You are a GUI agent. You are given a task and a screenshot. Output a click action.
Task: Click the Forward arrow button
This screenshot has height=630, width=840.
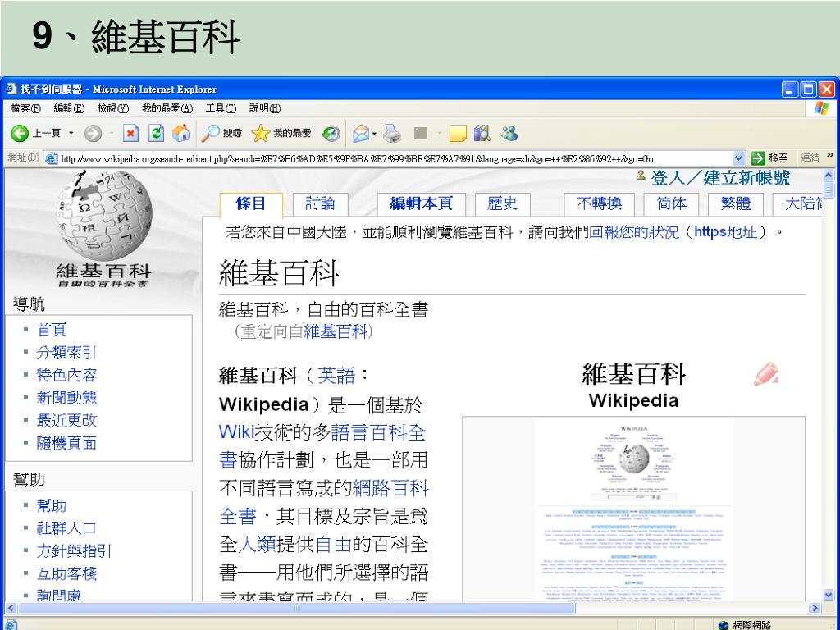pos(93,134)
